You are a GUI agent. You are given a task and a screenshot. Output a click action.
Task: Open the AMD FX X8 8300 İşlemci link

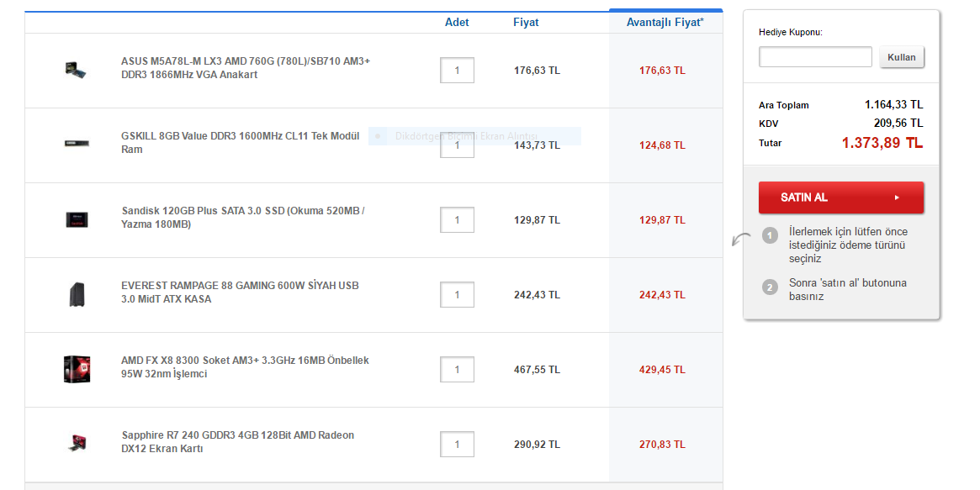245,367
